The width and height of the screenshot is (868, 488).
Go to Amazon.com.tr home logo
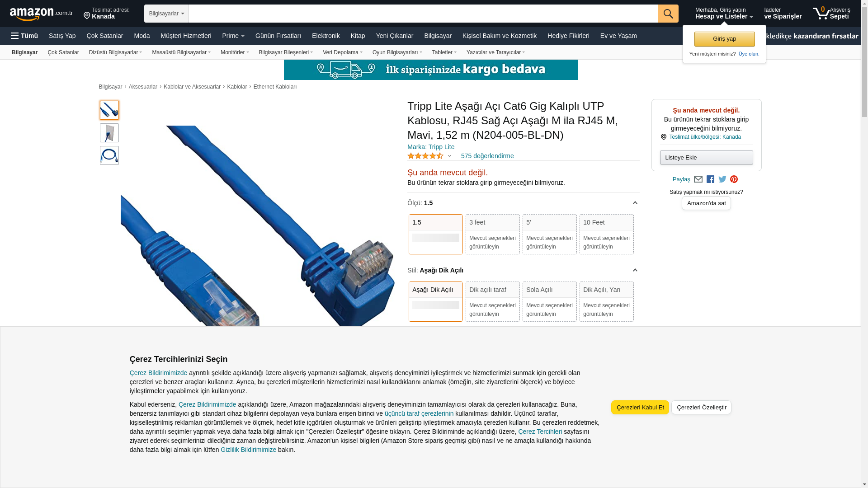41,14
